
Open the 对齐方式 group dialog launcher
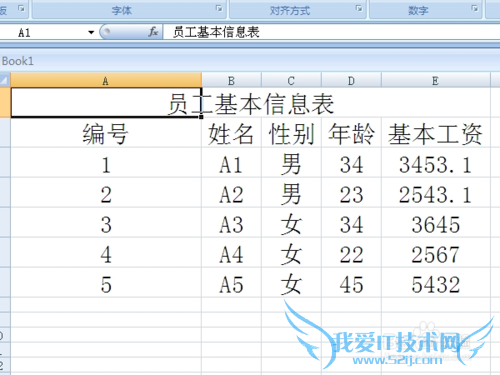(x=359, y=8)
